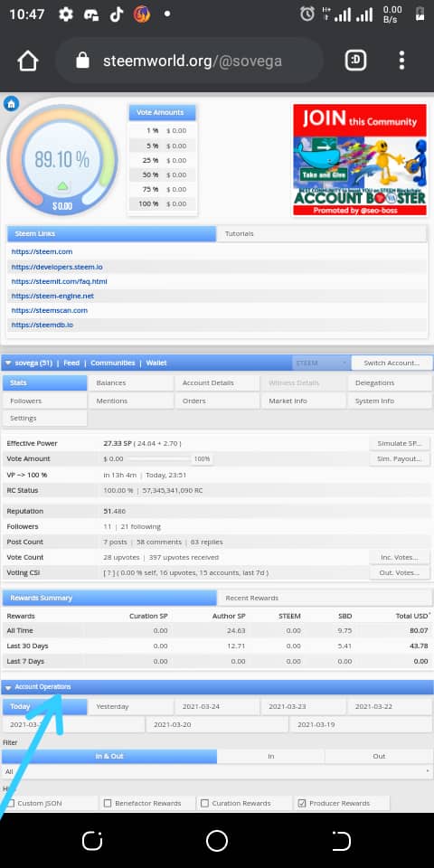434x868 pixels.
Task: Open the browser three-dot menu
Action: [401, 61]
